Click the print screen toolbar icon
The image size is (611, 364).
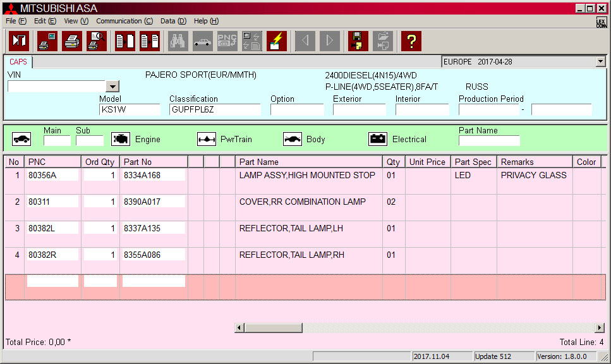[x=47, y=41]
